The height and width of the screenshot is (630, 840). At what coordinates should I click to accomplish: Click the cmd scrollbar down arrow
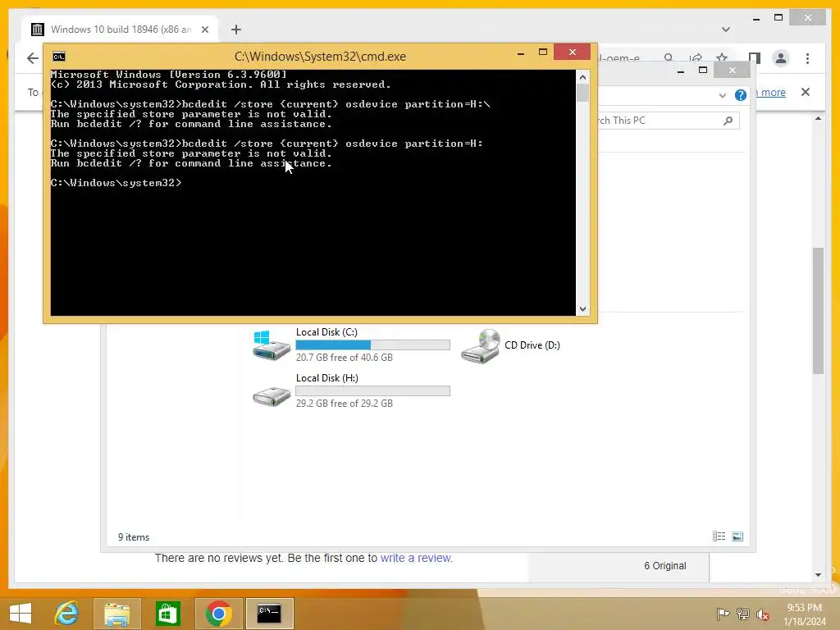(x=583, y=309)
